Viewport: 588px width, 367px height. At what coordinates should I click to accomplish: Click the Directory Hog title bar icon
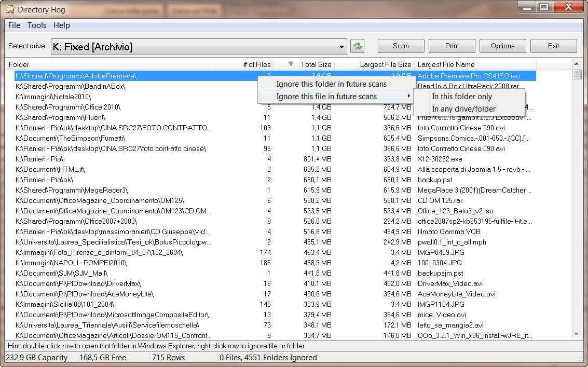tap(9, 9)
